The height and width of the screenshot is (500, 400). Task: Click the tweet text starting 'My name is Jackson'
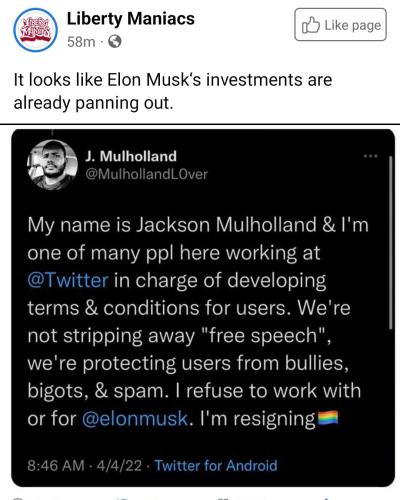(x=198, y=322)
